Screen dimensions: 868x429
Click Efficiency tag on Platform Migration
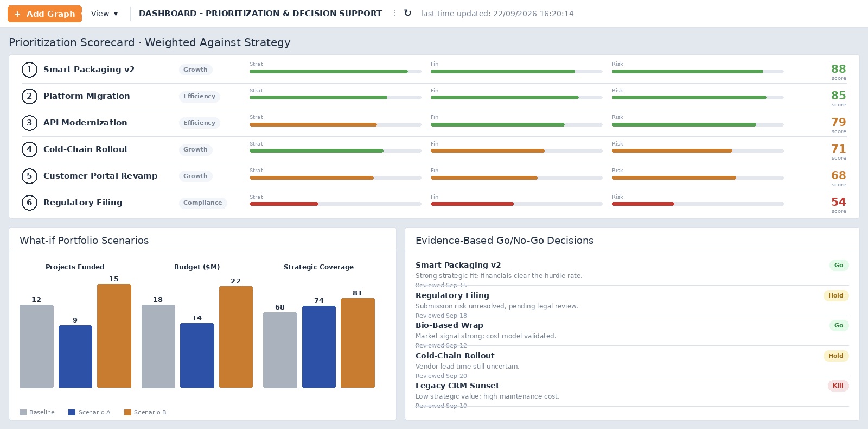(x=199, y=96)
